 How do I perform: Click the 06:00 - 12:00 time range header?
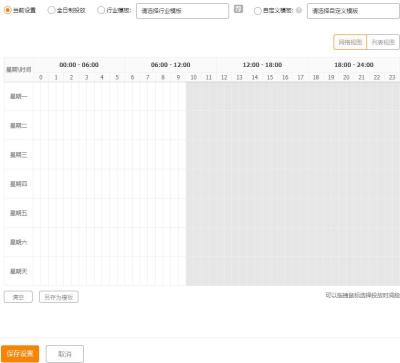pyautogui.click(x=171, y=65)
